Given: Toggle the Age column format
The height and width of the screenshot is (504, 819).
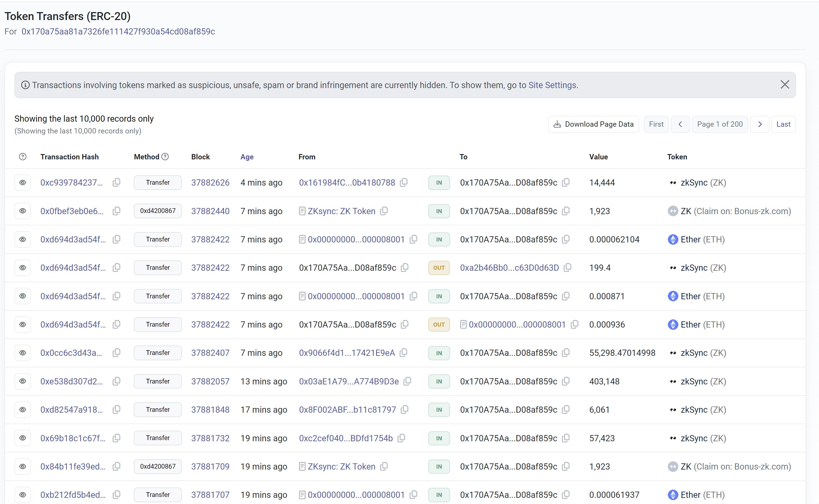Looking at the screenshot, I should tap(247, 157).
